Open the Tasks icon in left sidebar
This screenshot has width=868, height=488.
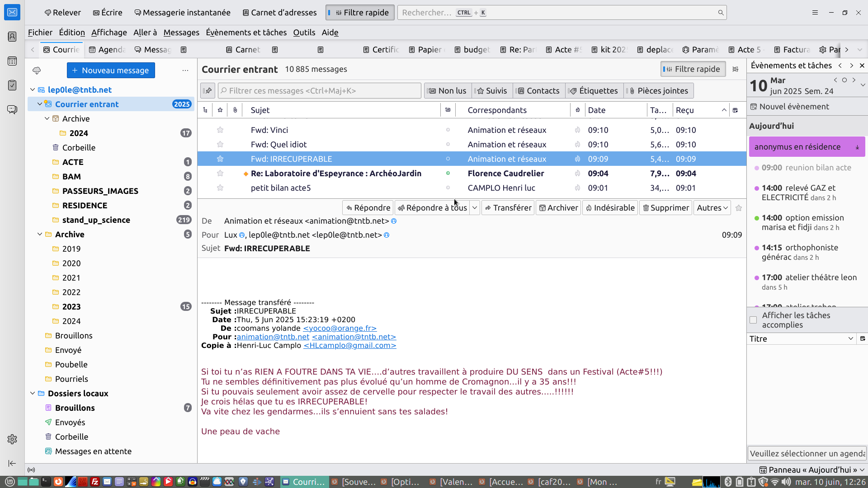pos(12,85)
